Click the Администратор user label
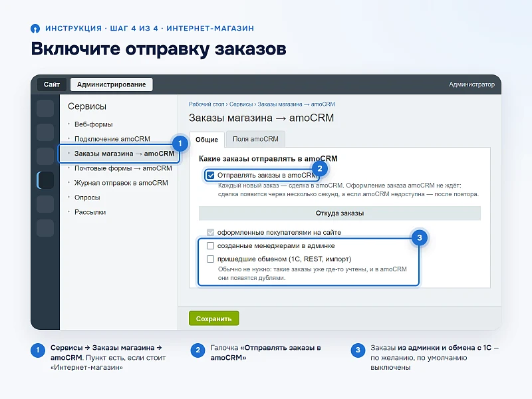Image resolution: width=532 pixels, height=399 pixels. [x=471, y=84]
